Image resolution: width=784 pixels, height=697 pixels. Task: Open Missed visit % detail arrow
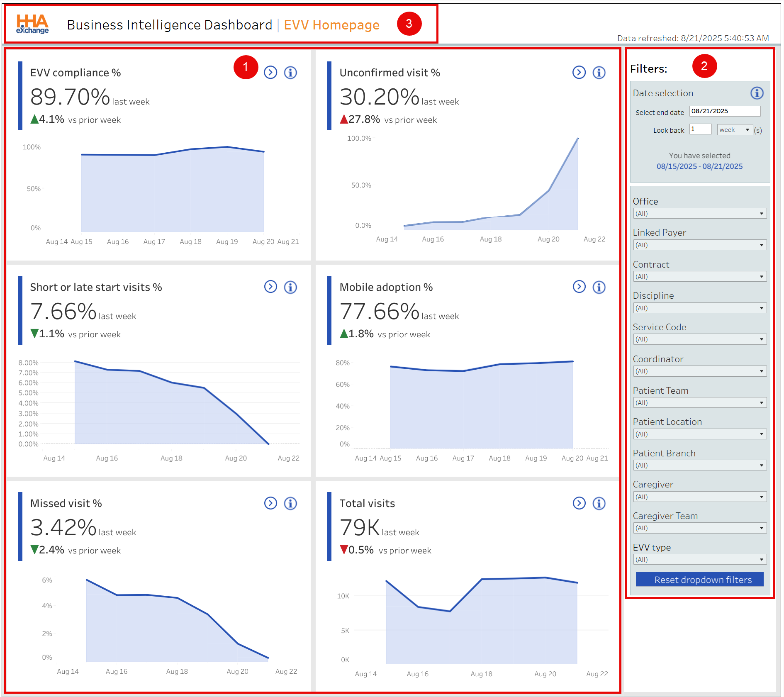(x=270, y=503)
